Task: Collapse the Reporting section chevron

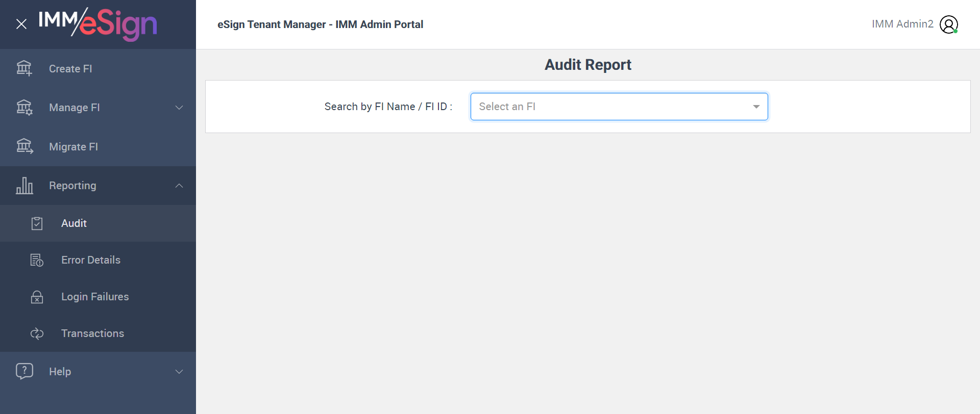Action: pos(179,186)
